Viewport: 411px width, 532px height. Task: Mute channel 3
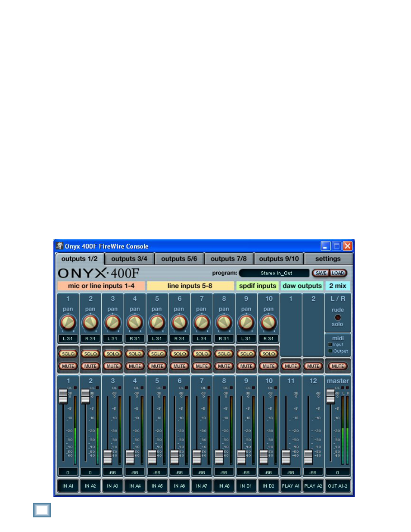(113, 366)
